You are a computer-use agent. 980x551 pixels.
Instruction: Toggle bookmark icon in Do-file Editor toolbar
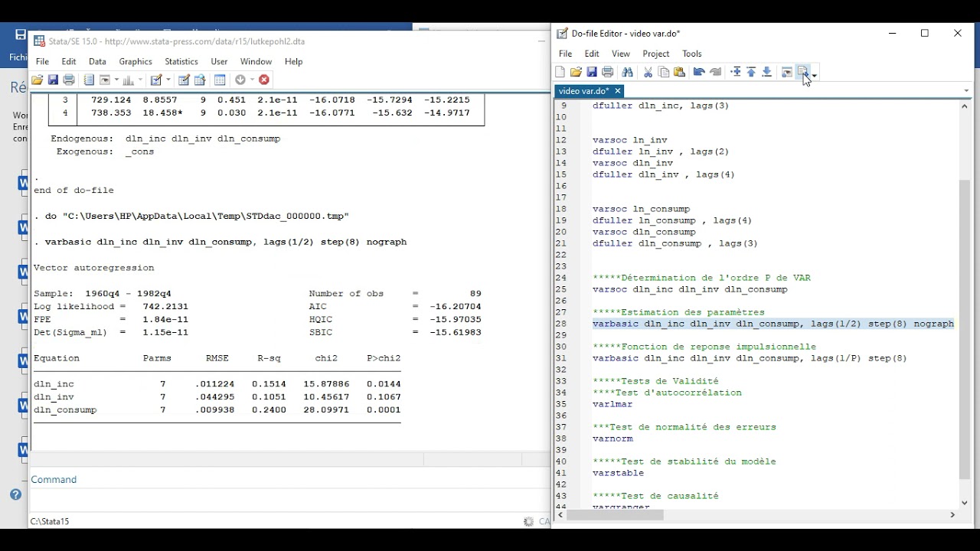(735, 72)
